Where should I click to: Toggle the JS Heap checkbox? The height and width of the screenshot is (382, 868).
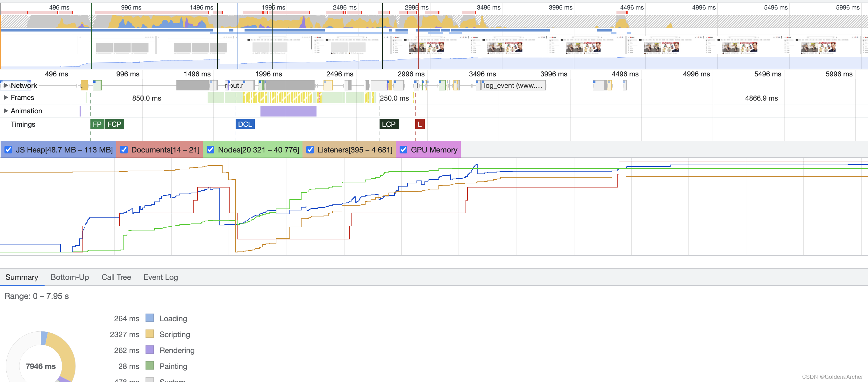(8, 150)
